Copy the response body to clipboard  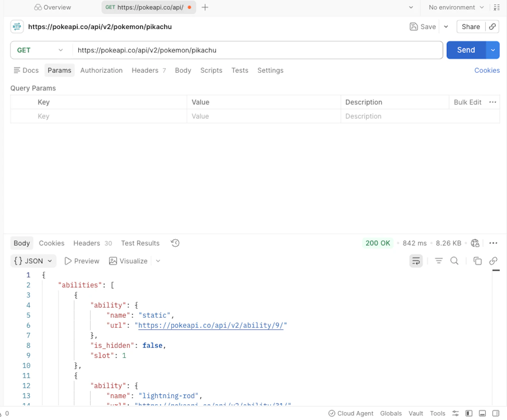(x=477, y=261)
